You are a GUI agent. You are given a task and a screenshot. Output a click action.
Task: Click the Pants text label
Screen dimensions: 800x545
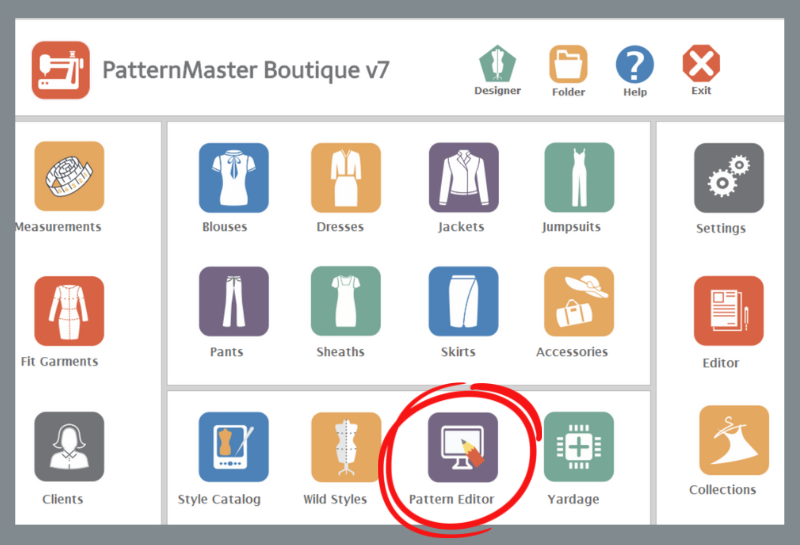227,352
